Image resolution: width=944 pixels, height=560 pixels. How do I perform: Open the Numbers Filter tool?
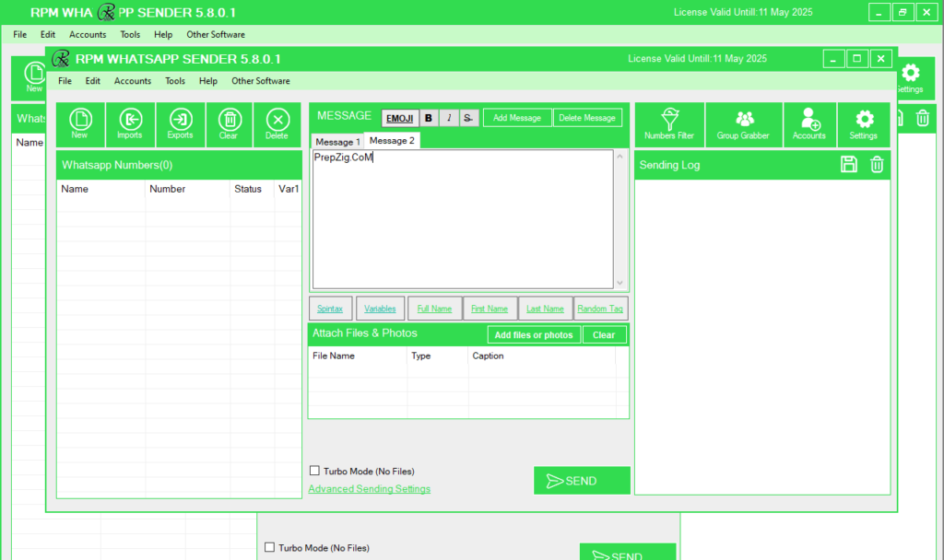click(669, 124)
